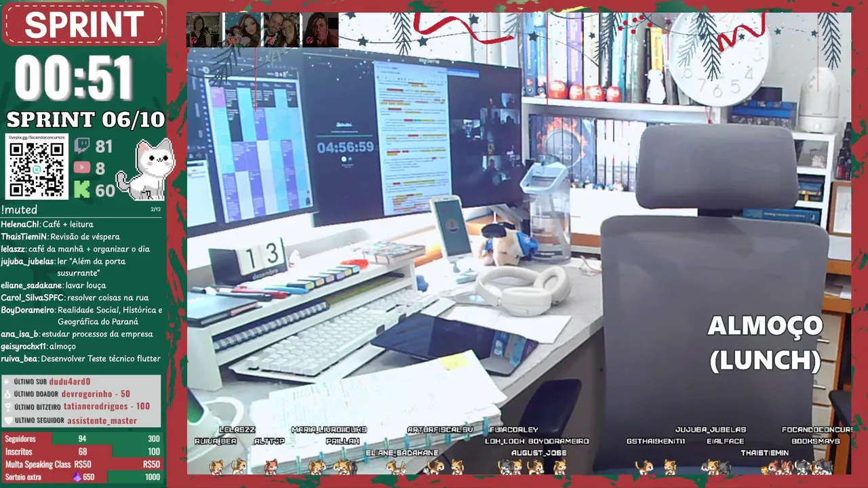This screenshot has height=488, width=868.
Task: Click last donor 'devrogerinho - 50'
Action: [96, 394]
